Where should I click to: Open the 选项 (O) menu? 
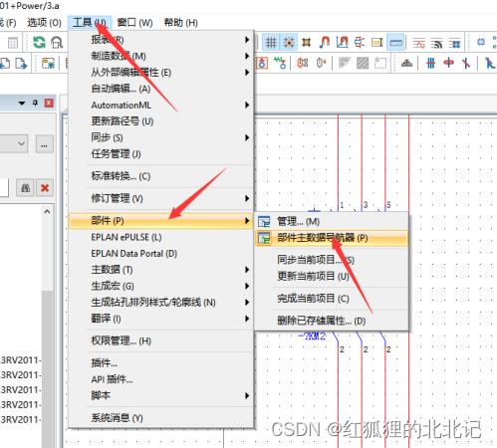point(44,23)
